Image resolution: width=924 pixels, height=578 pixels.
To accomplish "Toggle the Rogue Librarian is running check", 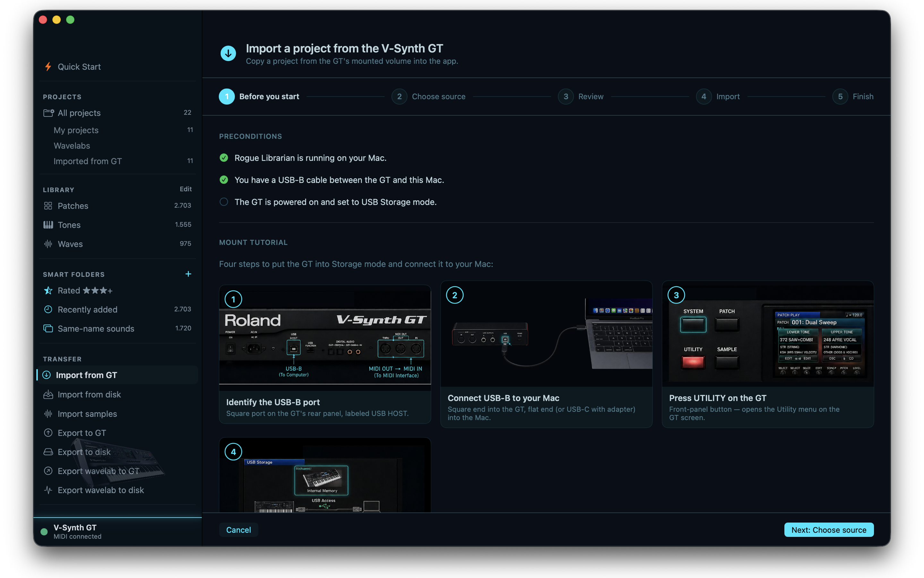I will click(x=224, y=157).
